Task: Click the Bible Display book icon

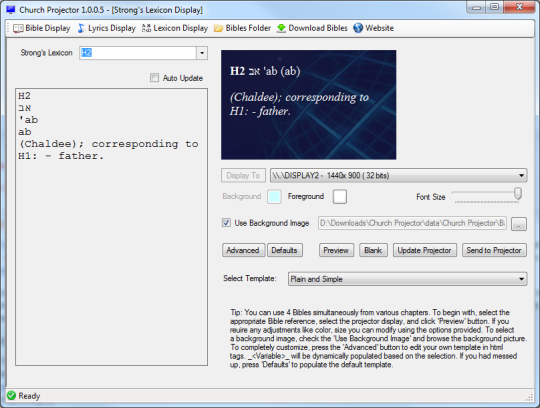Action: pos(18,28)
